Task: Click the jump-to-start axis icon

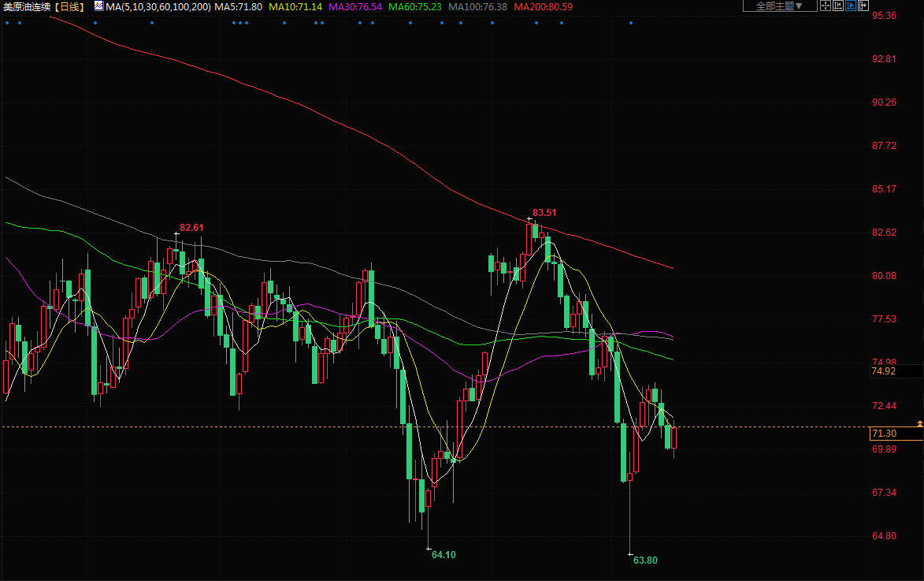Action: point(838,6)
